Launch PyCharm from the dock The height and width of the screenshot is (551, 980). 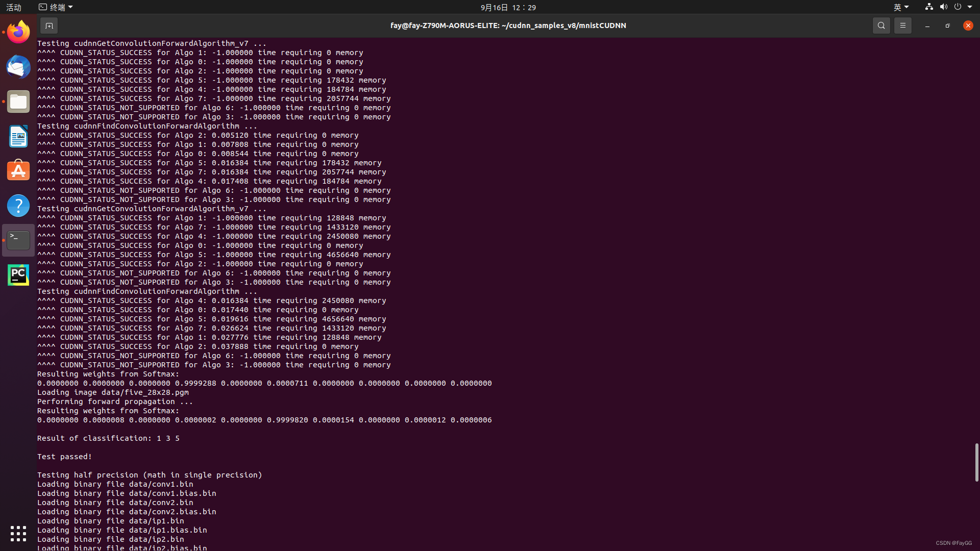(18, 275)
